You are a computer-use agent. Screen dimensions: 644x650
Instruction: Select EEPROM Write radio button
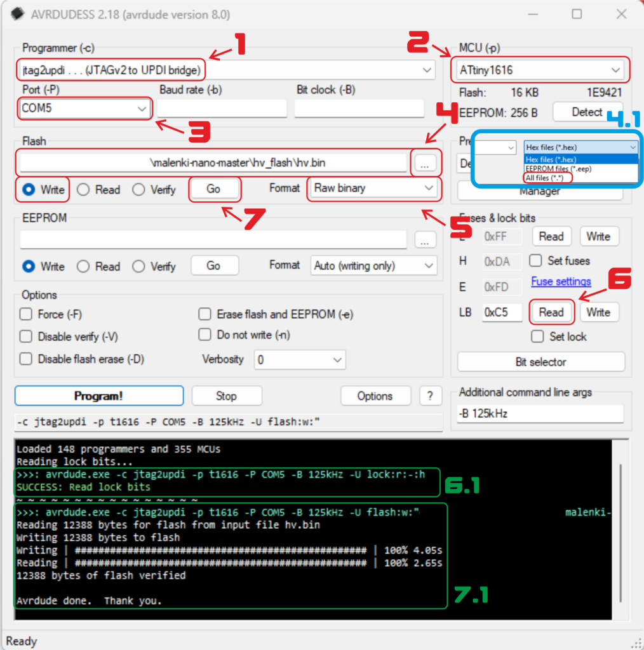(43, 266)
